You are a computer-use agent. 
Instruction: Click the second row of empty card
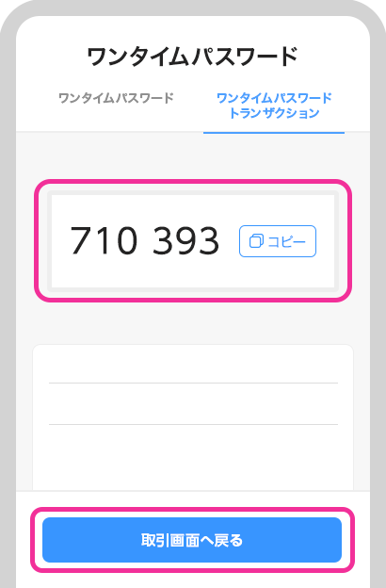coord(193,403)
